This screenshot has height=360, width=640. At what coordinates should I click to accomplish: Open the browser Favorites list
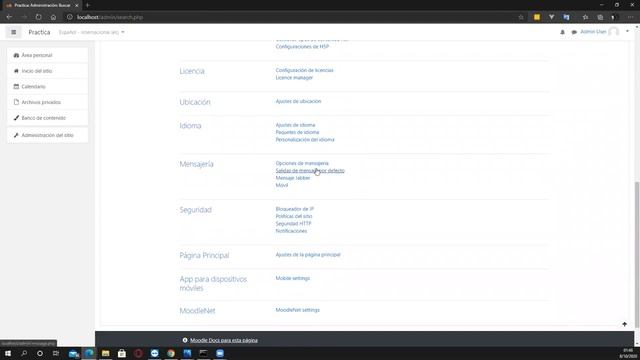point(585,17)
